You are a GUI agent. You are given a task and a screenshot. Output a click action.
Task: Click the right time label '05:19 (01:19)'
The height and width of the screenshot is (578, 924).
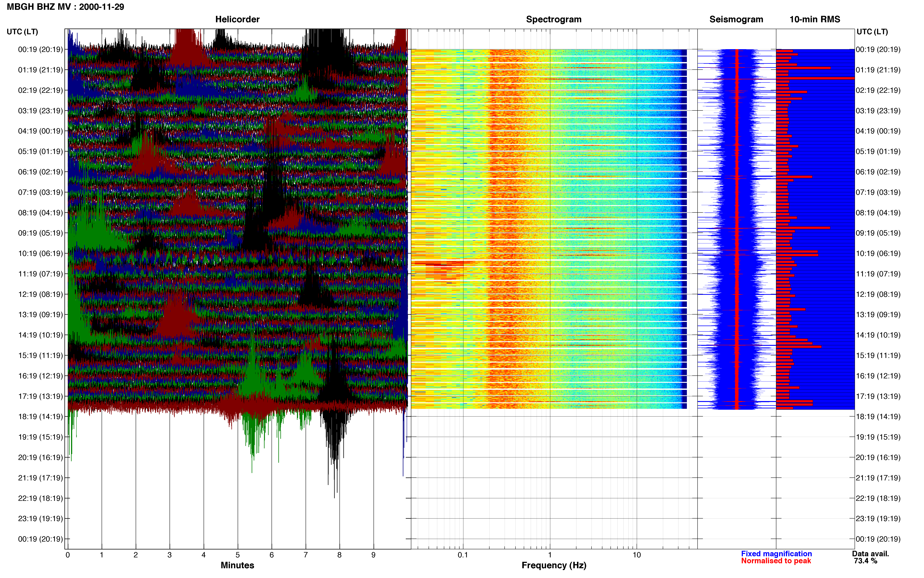[878, 151]
